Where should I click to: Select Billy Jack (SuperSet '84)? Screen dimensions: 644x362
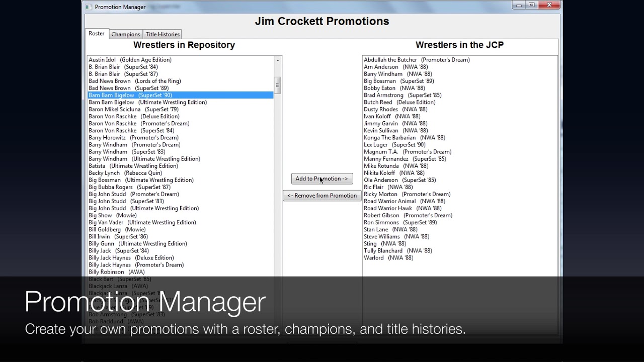point(181,250)
